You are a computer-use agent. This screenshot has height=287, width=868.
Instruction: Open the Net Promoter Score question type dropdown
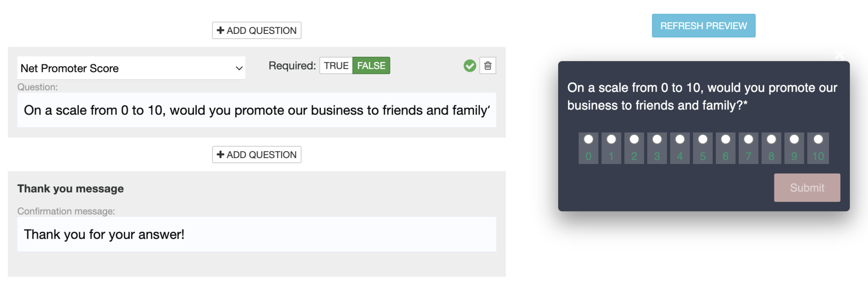coord(131,68)
